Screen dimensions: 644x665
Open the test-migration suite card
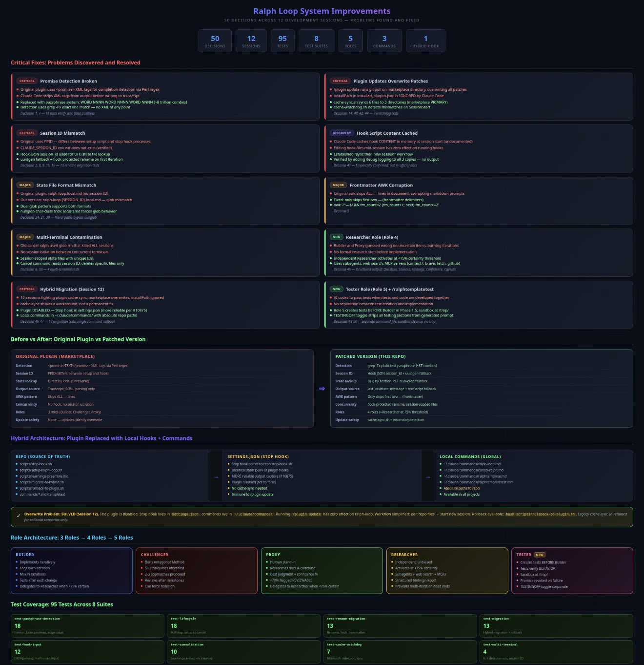[x=557, y=625]
